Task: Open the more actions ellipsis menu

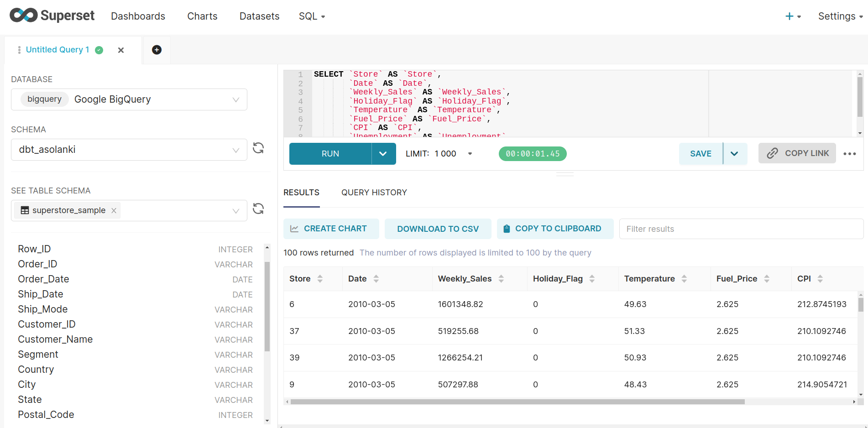Action: [x=850, y=154]
